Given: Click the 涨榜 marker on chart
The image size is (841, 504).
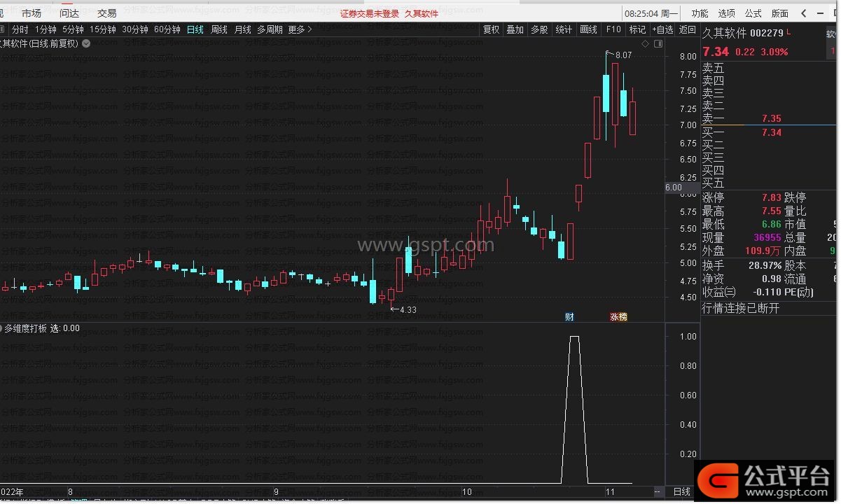Looking at the screenshot, I should 618,317.
